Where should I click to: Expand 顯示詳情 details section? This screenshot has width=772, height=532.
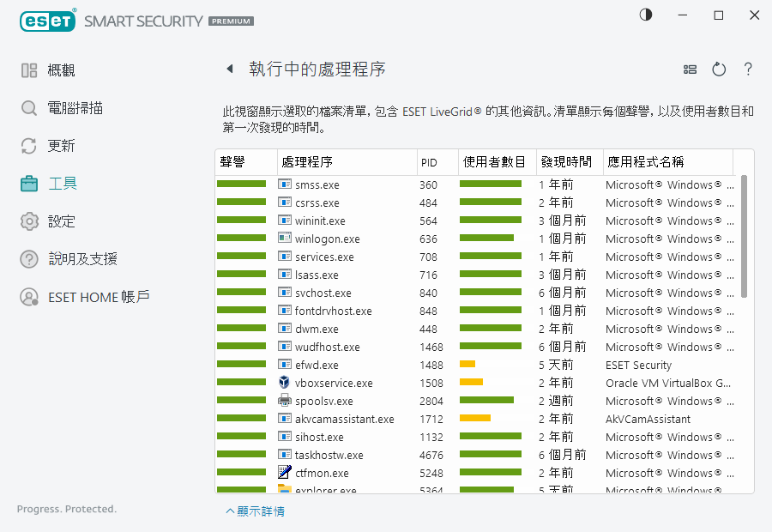click(255, 511)
